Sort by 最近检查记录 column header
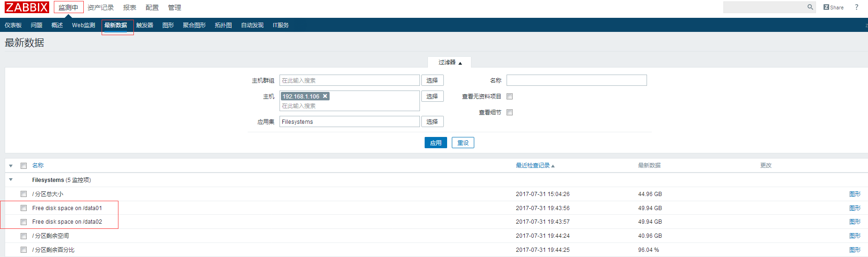The width and height of the screenshot is (868, 257). click(x=534, y=166)
